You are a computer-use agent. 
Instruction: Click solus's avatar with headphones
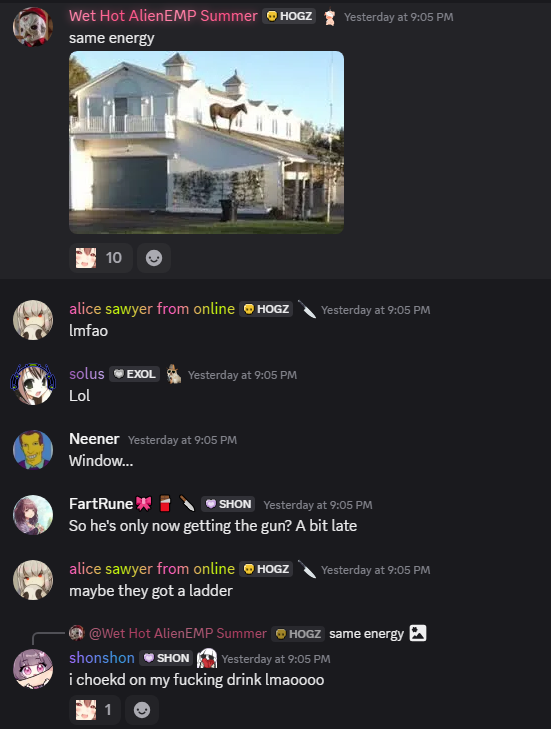pos(33,384)
